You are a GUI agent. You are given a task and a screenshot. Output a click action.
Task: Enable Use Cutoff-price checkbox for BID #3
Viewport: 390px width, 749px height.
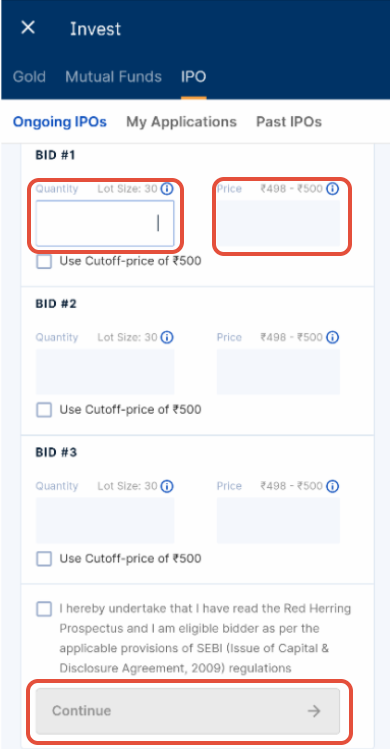click(44, 559)
